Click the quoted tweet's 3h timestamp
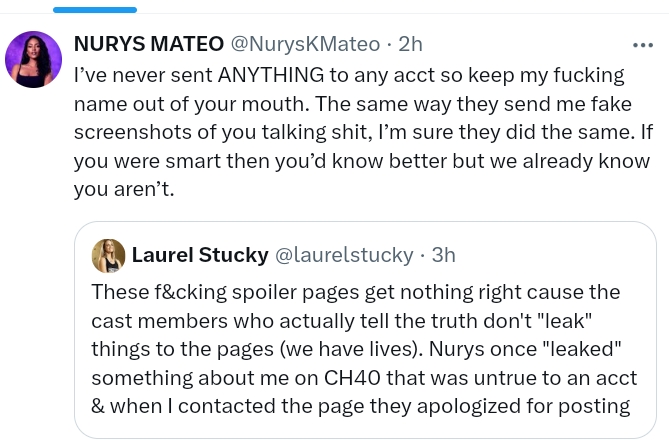The image size is (669, 440). point(444,255)
